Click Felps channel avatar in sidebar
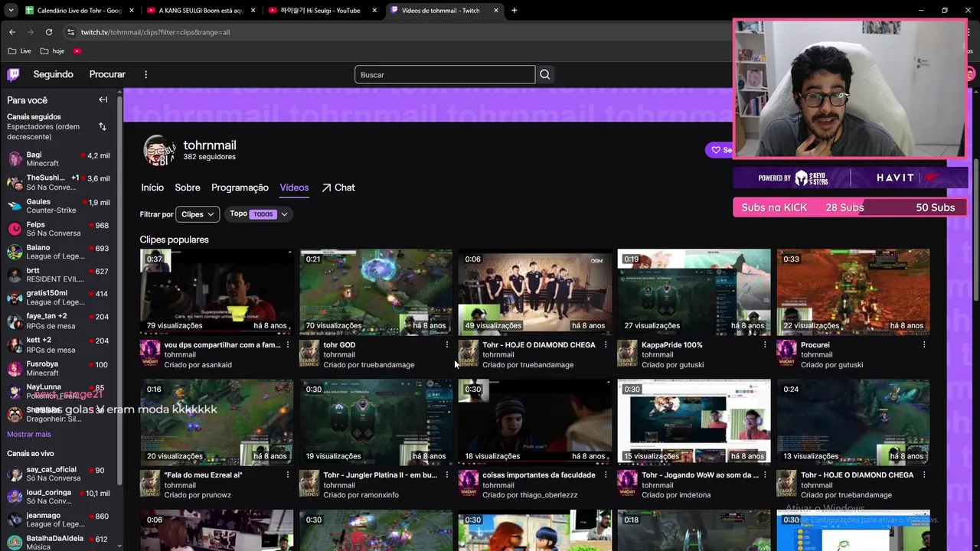Viewport: 980px width, 551px height. pos(15,229)
